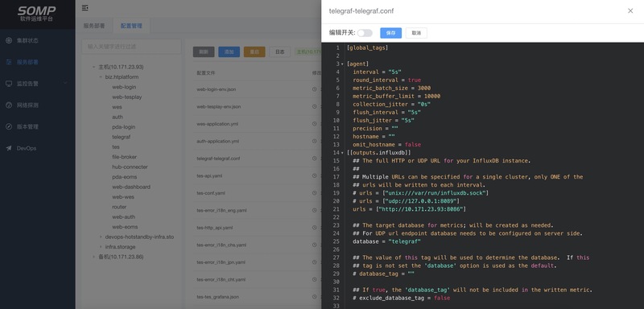Click the DevOps paper plane icon
Viewport: 644px width, 309px height.
coord(9,148)
